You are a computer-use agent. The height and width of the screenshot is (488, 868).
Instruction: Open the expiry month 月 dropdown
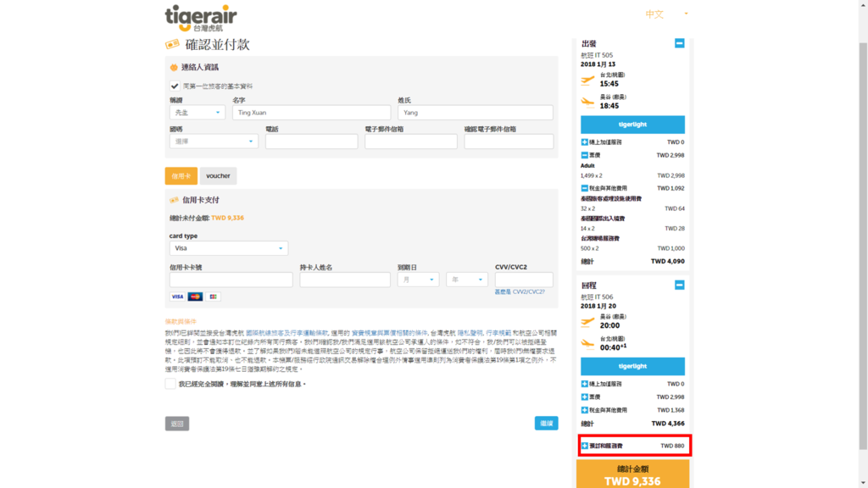coord(418,280)
